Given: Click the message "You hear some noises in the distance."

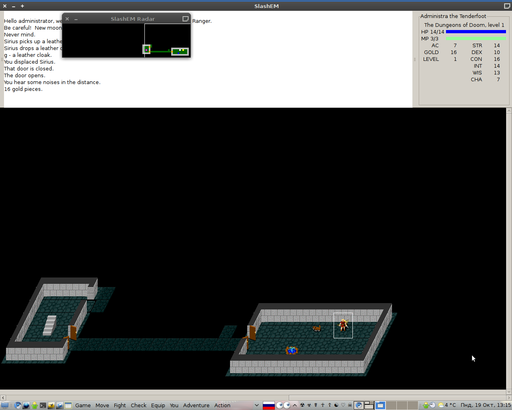Looking at the screenshot, I should [52, 82].
